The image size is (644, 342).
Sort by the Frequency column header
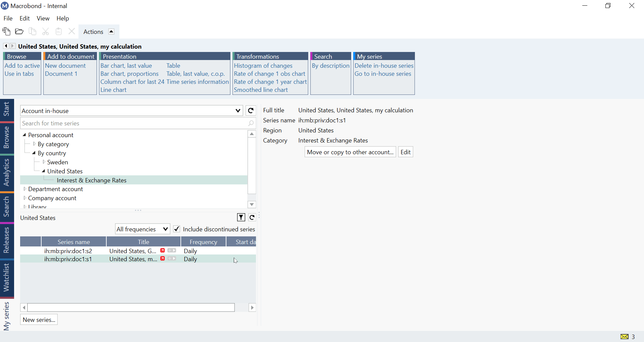[x=204, y=242]
